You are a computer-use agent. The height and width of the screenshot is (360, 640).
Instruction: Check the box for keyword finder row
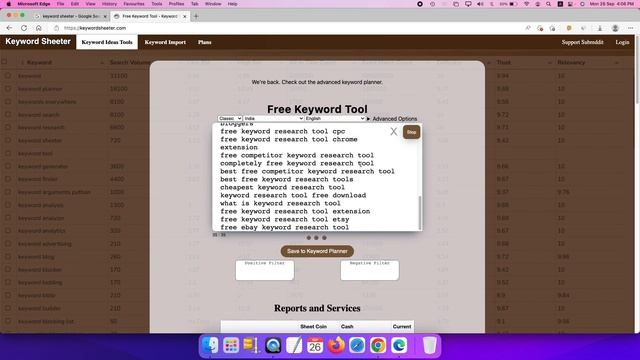coord(8,179)
